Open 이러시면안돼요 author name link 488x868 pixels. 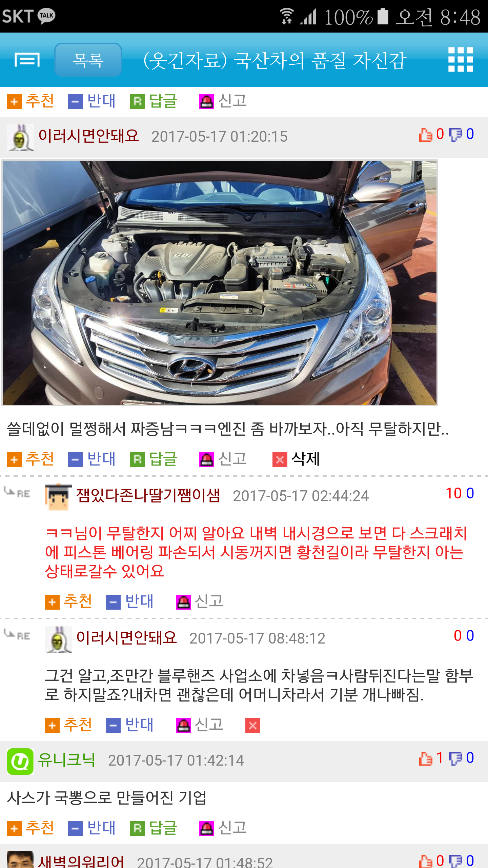click(x=88, y=136)
